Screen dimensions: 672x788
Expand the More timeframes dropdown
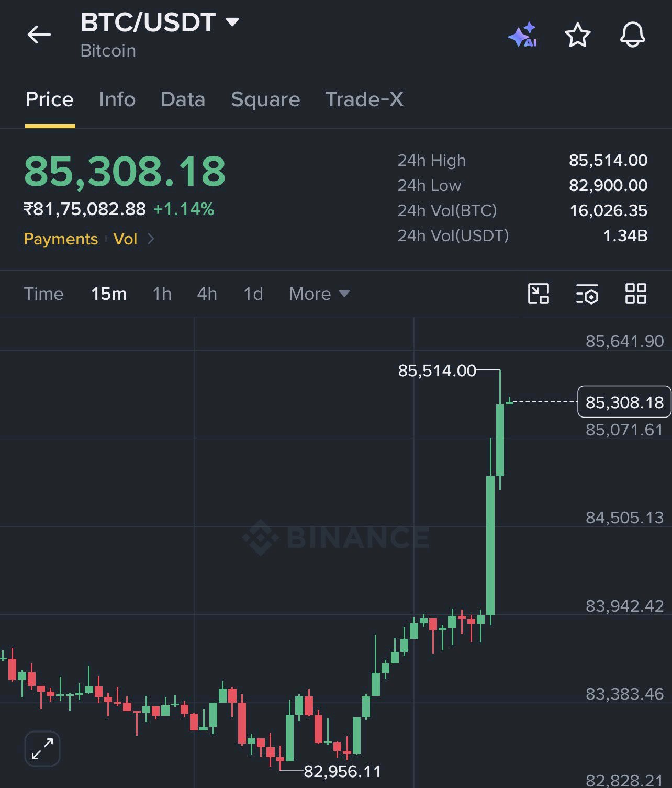319,294
